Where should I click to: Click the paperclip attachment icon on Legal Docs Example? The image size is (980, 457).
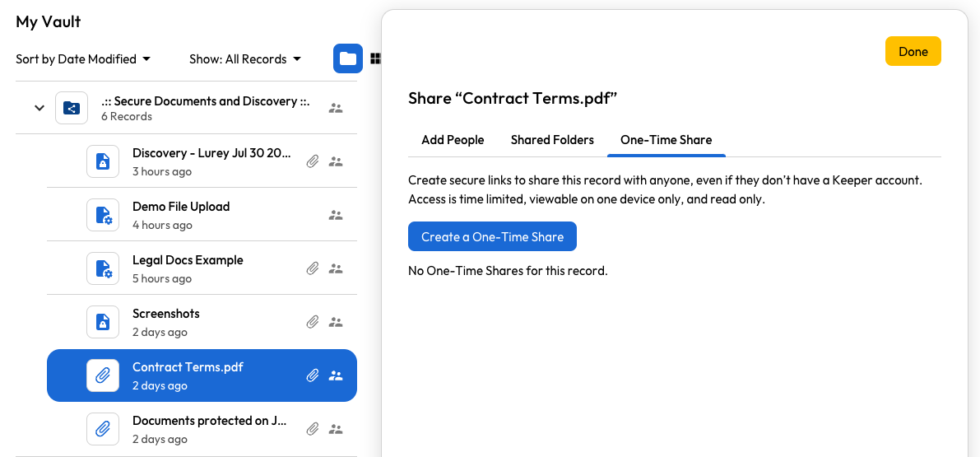click(313, 268)
